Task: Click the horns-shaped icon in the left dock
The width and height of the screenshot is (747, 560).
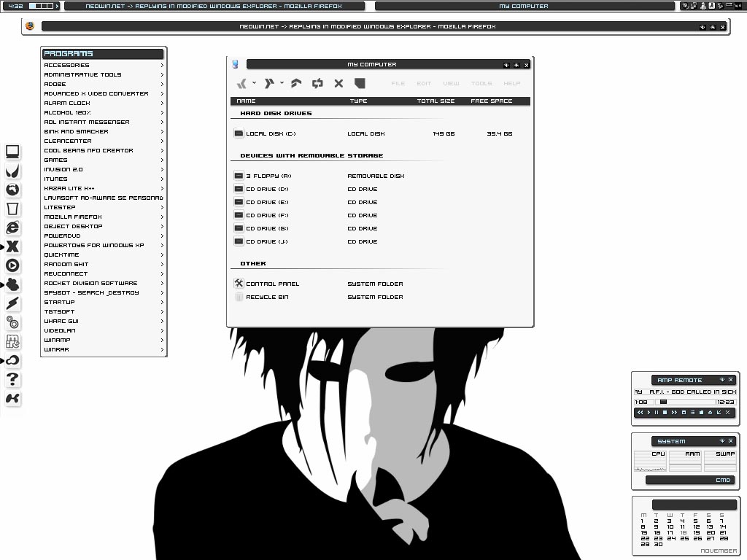Action: pyautogui.click(x=13, y=171)
